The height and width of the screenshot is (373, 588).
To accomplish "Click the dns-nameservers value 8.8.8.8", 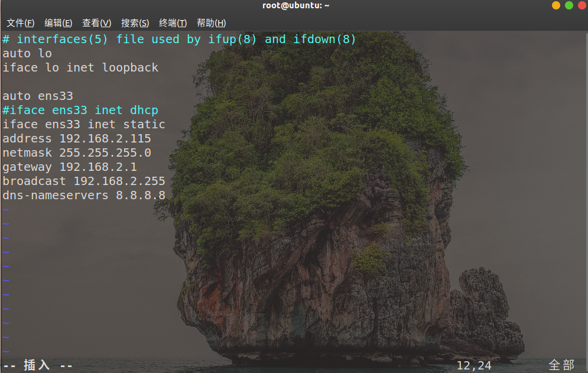I will 140,195.
